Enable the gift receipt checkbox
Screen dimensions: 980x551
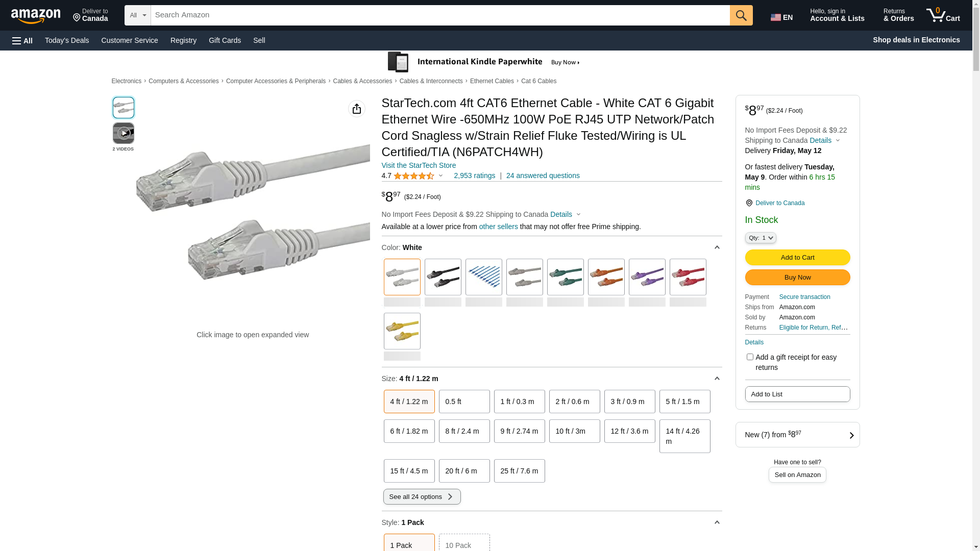(x=750, y=357)
